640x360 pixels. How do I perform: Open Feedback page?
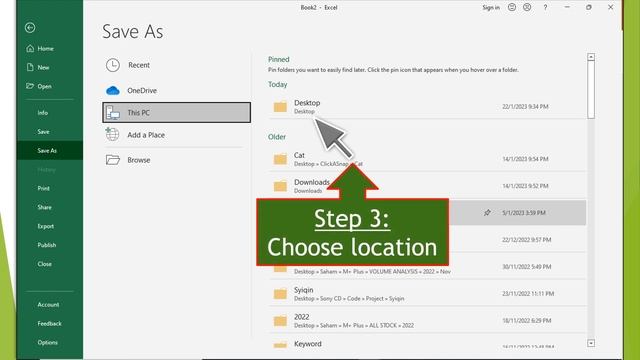(49, 323)
